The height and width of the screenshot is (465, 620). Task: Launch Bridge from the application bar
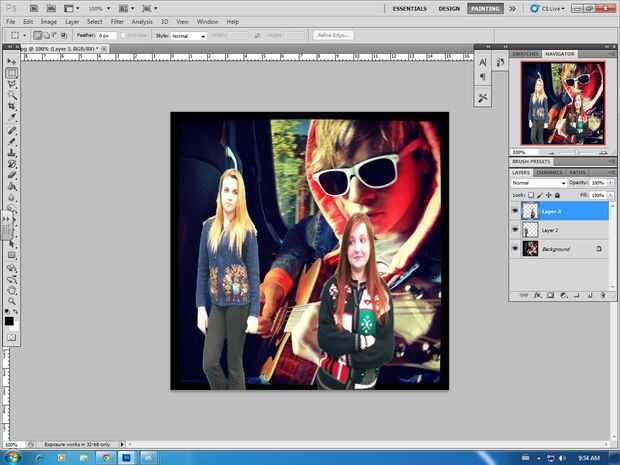point(34,8)
